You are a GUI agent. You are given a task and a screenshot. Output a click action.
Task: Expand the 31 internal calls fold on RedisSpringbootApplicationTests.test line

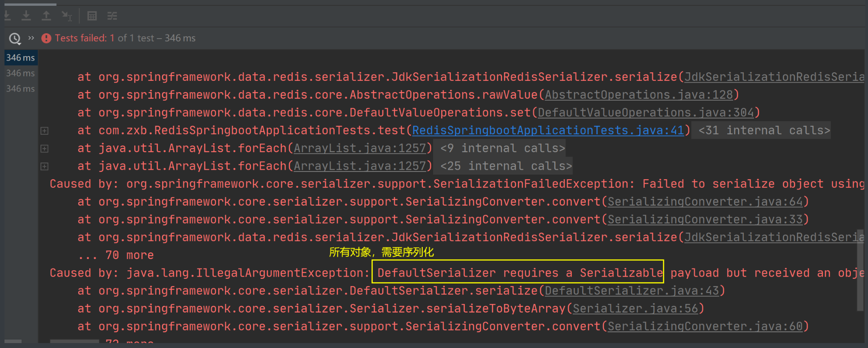pos(44,131)
